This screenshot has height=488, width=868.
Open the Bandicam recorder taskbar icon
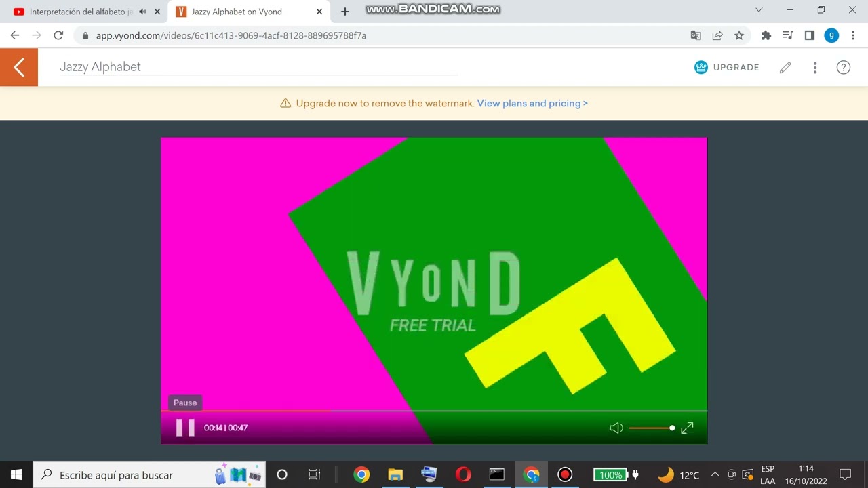565,474
